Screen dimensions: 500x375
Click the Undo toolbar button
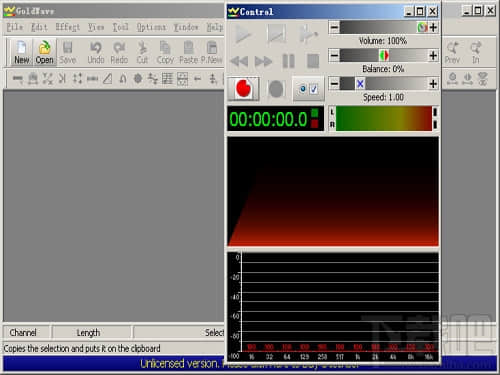[96, 52]
